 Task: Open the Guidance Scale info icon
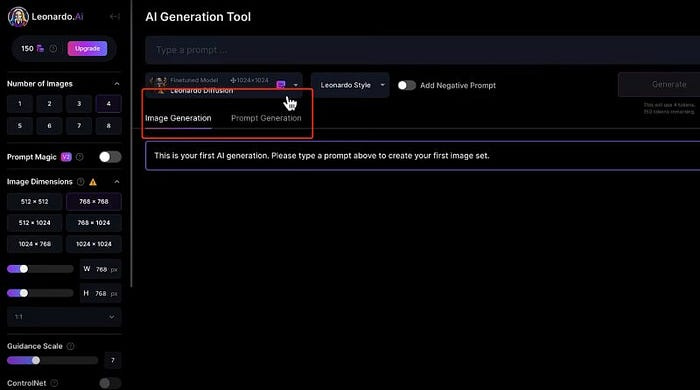click(71, 346)
